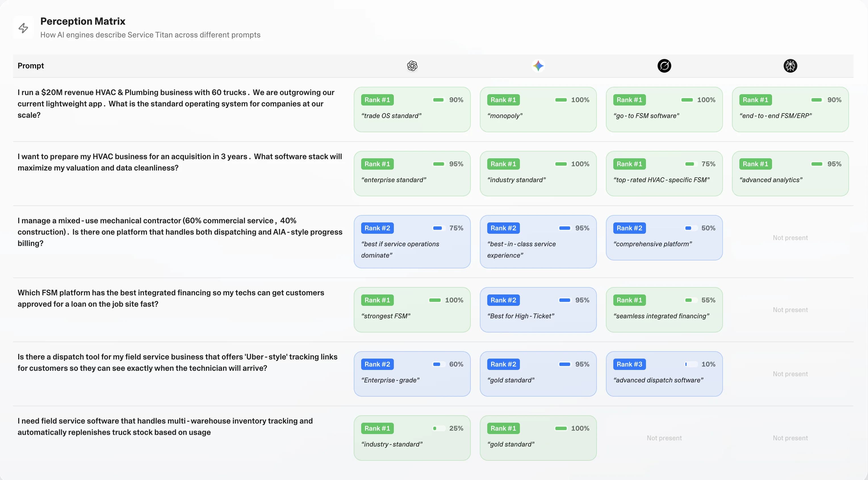Image resolution: width=868 pixels, height=480 pixels.
Task: Click the Gemini sparkle column icon
Action: [538, 66]
